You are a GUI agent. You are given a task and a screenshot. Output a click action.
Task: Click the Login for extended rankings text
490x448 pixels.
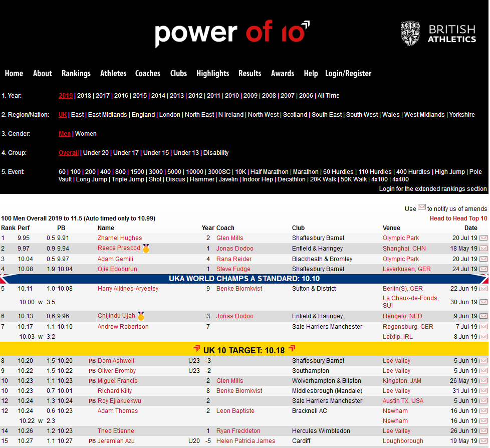(433, 189)
